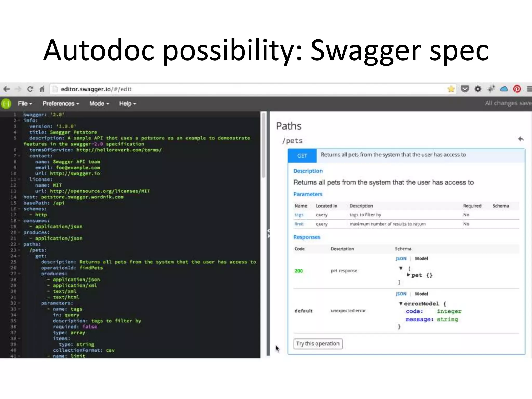Open the File menu
The height and width of the screenshot is (399, 532).
(25, 104)
